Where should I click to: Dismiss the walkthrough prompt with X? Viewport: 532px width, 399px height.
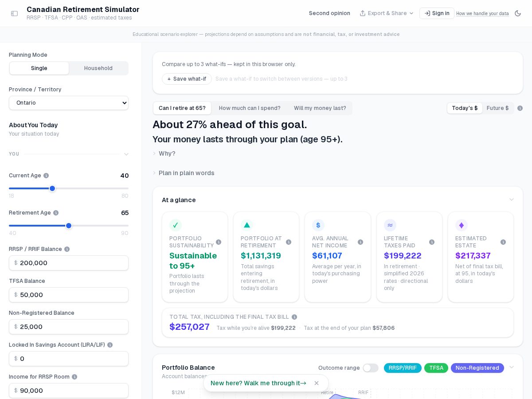point(317,383)
